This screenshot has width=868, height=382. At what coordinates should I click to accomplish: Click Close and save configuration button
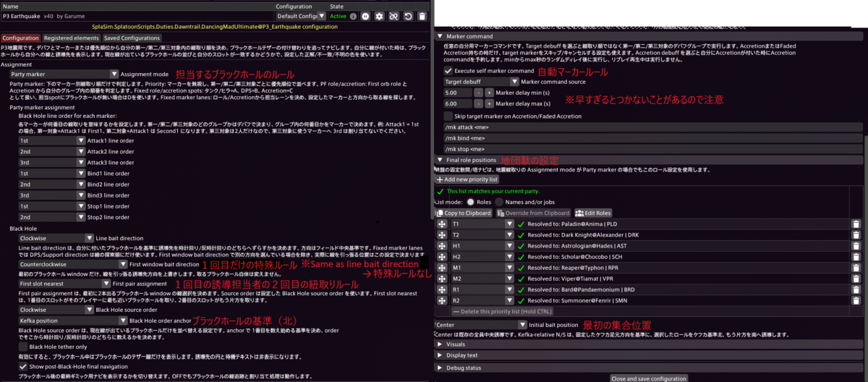point(648,378)
